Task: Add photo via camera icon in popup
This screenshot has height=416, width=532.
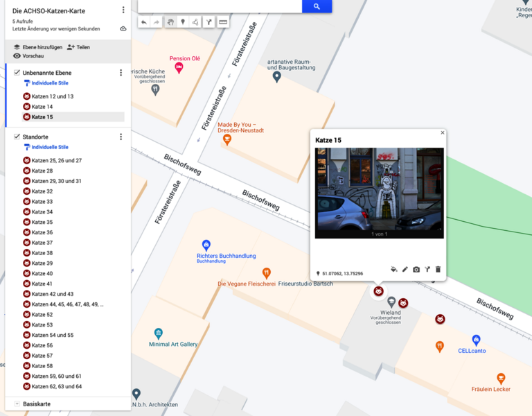Action: pyautogui.click(x=416, y=269)
